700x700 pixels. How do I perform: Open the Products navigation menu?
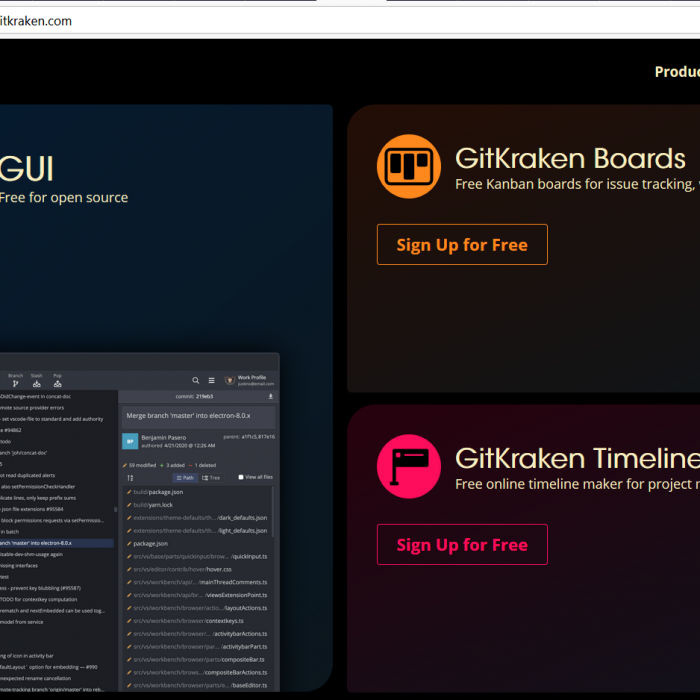pyautogui.click(x=677, y=72)
